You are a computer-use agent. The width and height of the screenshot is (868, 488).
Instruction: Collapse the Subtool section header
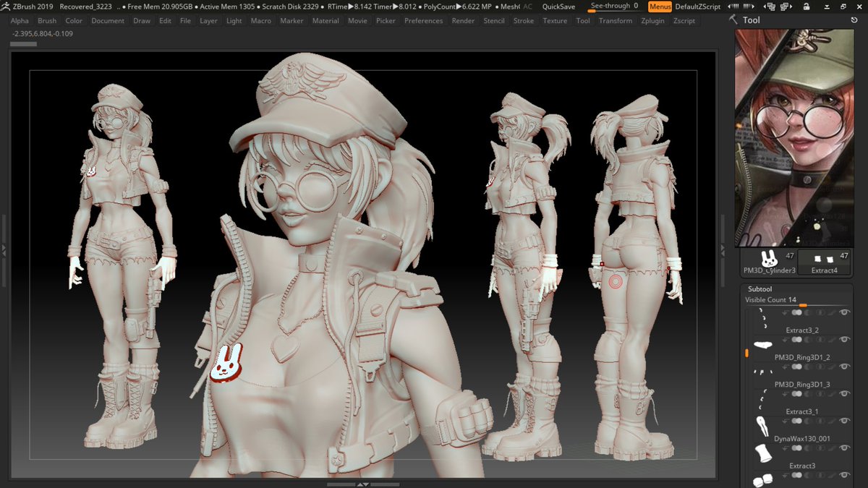(760, 288)
